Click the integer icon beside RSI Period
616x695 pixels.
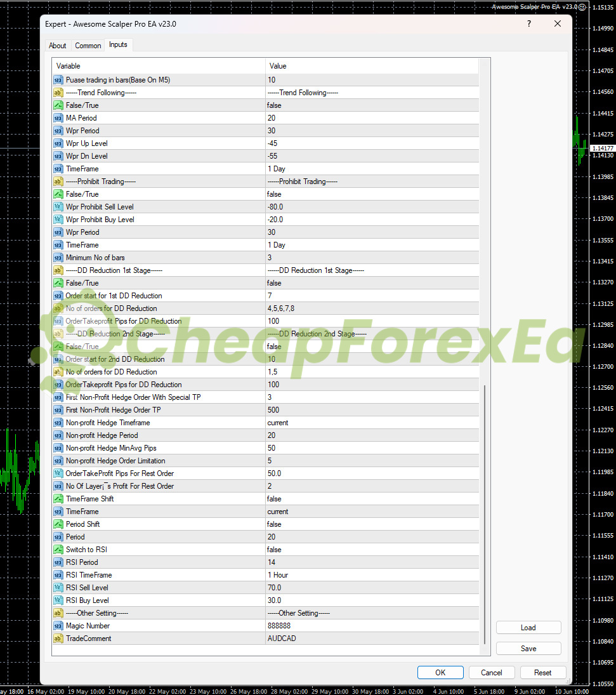coord(58,562)
